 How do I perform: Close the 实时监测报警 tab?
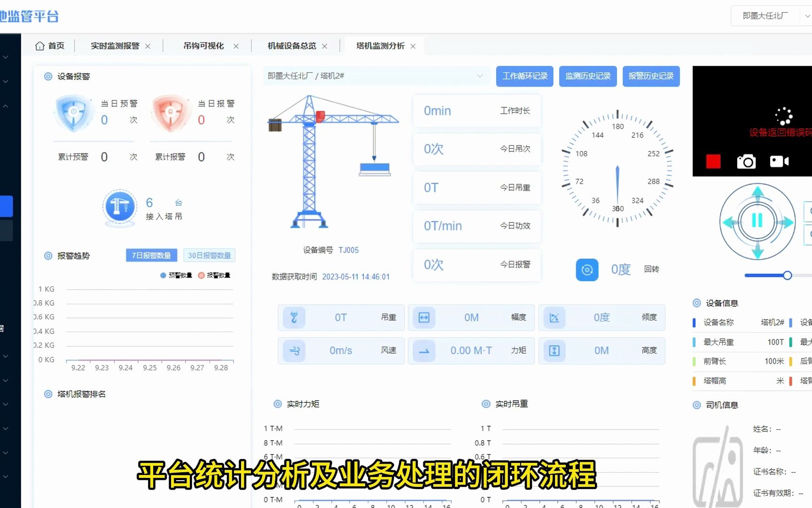coord(148,46)
